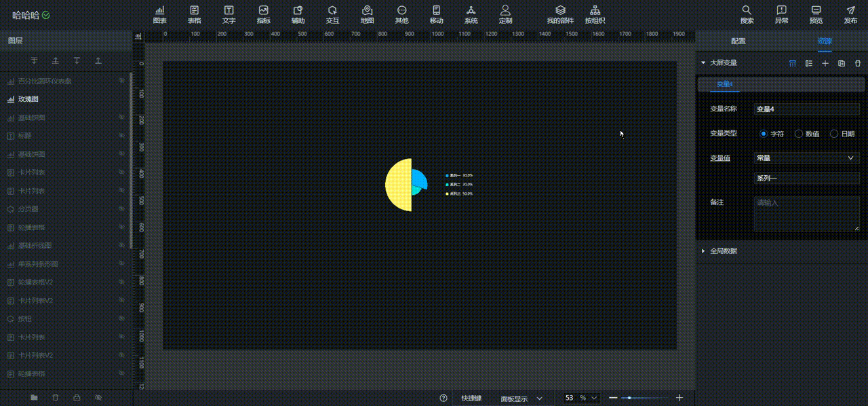Click the 预览 preview icon
The width and height of the screenshot is (868, 406).
[816, 14]
